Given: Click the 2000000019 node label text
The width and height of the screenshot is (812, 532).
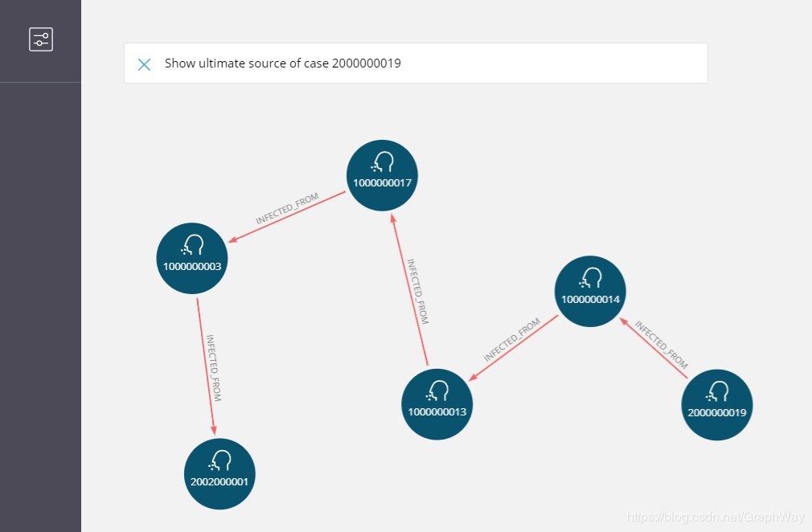Looking at the screenshot, I should click(716, 412).
